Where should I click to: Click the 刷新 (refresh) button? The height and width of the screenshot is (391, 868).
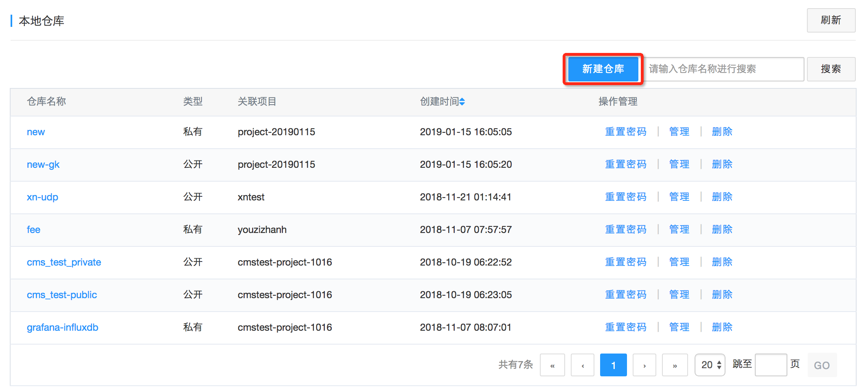point(831,20)
